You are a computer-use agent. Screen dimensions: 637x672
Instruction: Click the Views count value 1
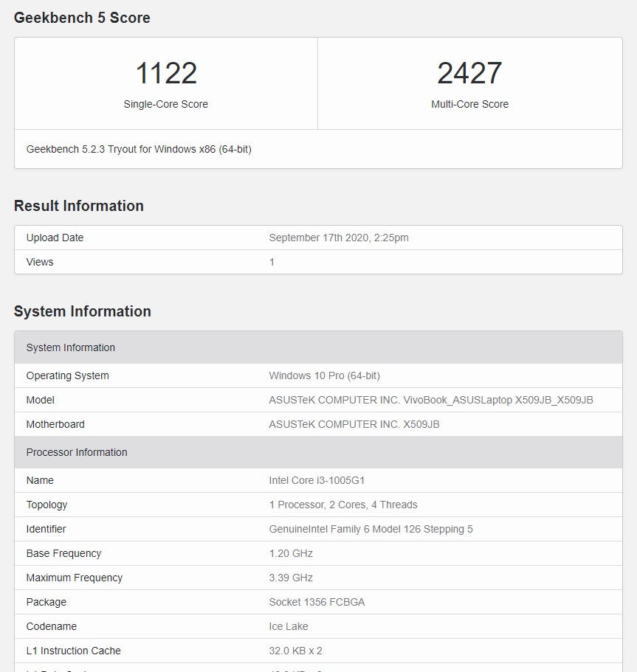(272, 262)
